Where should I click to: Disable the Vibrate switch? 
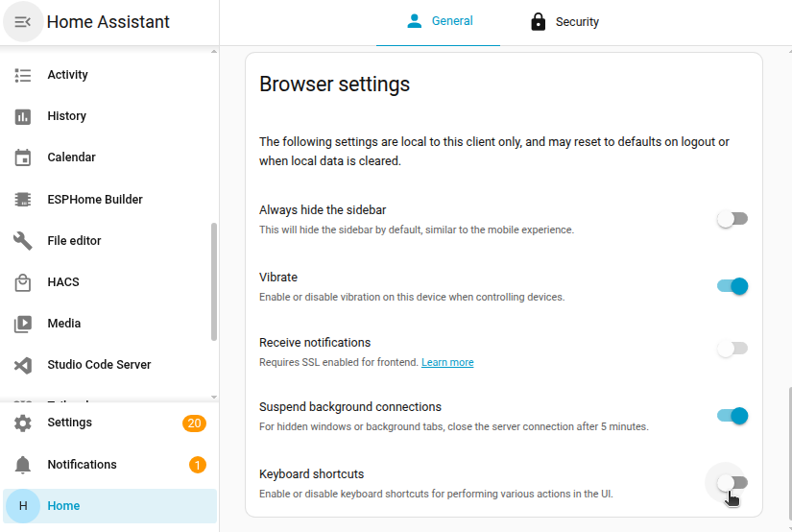click(x=732, y=286)
